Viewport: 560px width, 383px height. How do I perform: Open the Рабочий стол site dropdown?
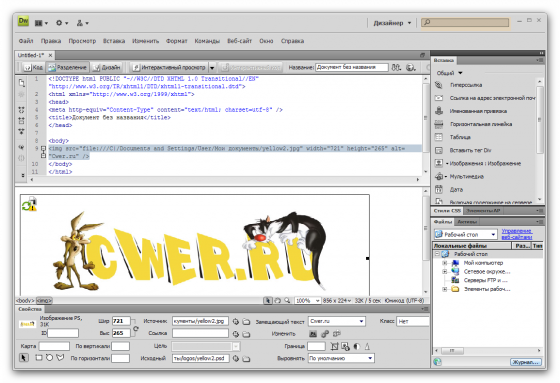465,234
